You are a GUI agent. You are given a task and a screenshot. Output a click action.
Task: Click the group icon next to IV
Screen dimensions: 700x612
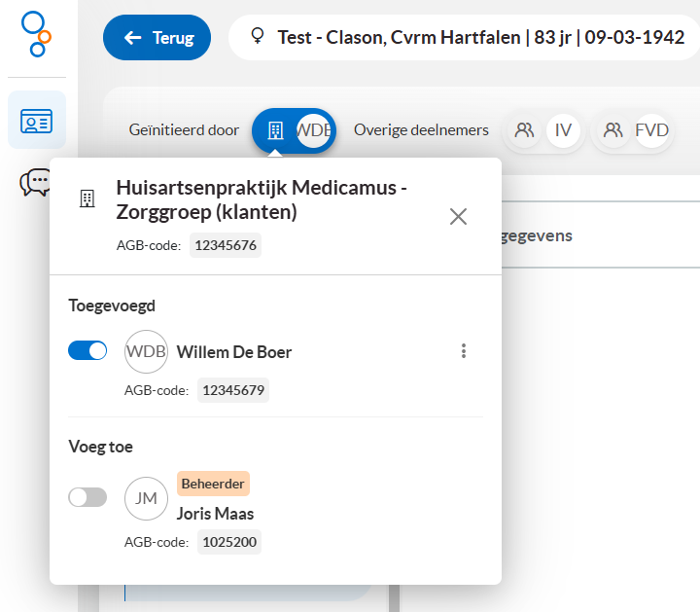(x=525, y=130)
